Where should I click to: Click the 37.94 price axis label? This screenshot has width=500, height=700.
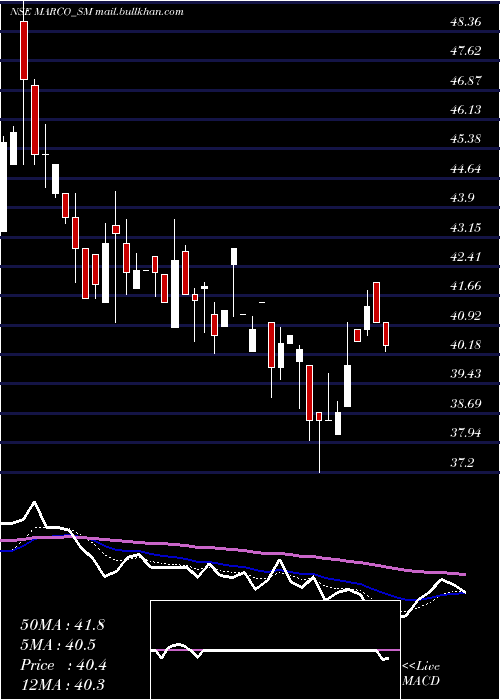click(466, 433)
